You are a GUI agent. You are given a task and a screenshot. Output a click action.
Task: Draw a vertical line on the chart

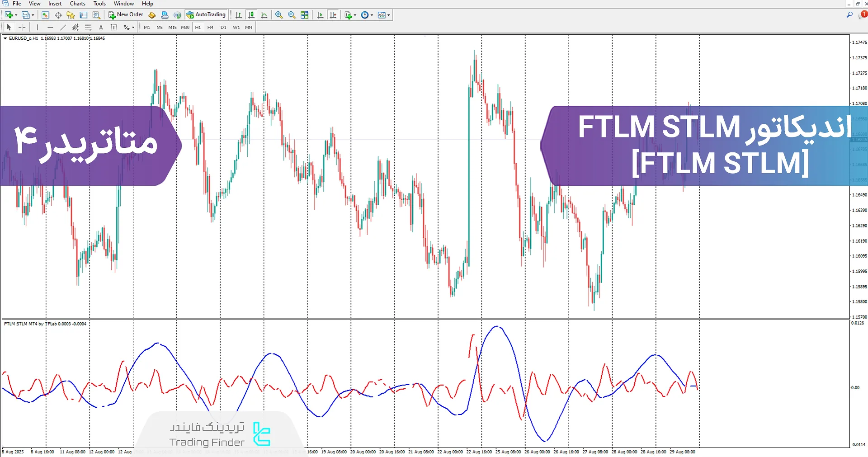[37, 27]
